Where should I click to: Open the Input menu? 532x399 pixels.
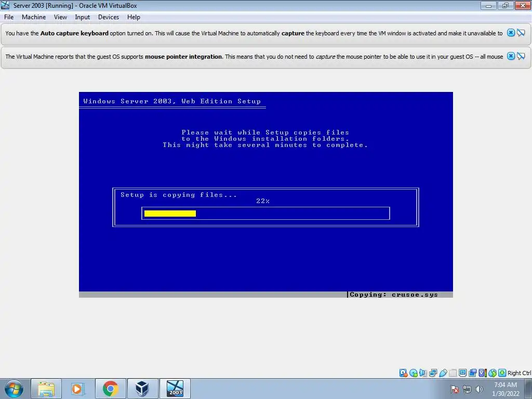pyautogui.click(x=83, y=17)
